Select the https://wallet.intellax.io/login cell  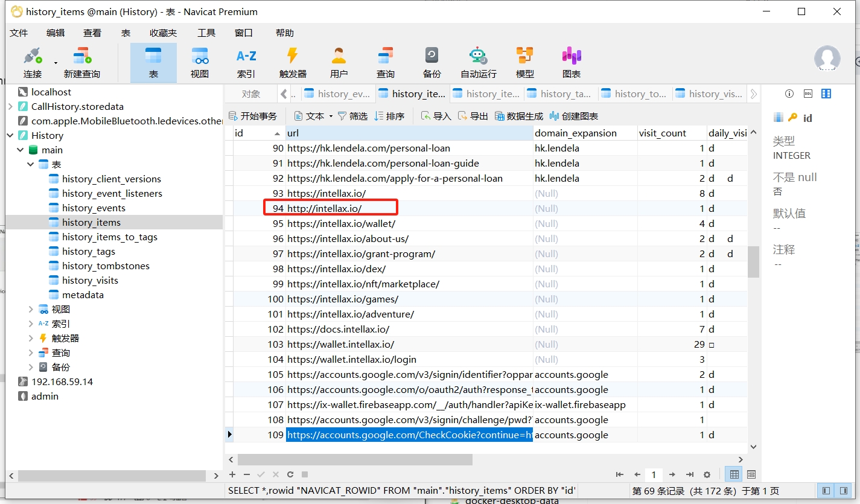pyautogui.click(x=409, y=359)
